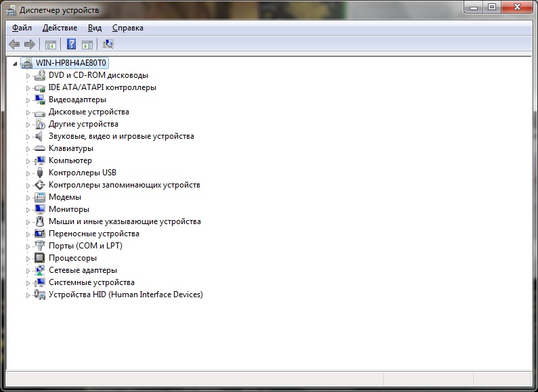Toggle the console tree pane toolbar icon
Image resolution: width=538 pixels, height=392 pixels.
(50, 45)
